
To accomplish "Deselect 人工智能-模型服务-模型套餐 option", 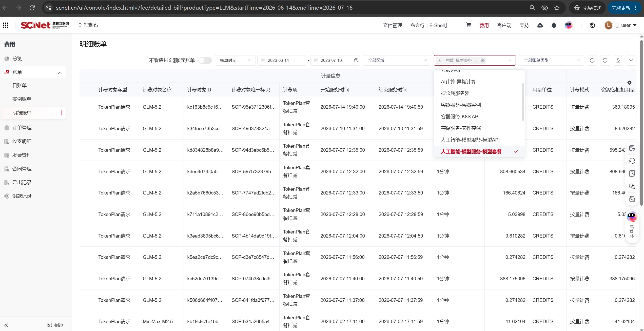I will tap(479, 151).
